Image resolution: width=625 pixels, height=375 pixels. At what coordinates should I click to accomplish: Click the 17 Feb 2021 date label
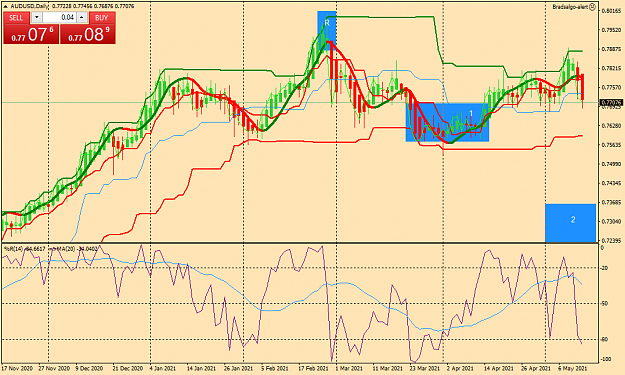[x=313, y=368]
